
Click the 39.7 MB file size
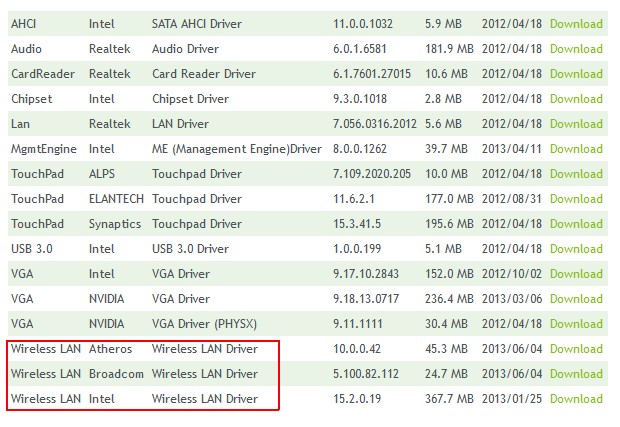pos(446,149)
